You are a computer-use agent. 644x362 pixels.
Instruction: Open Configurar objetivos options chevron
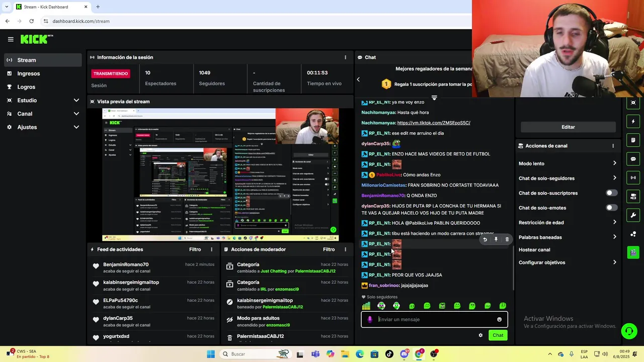click(x=614, y=262)
